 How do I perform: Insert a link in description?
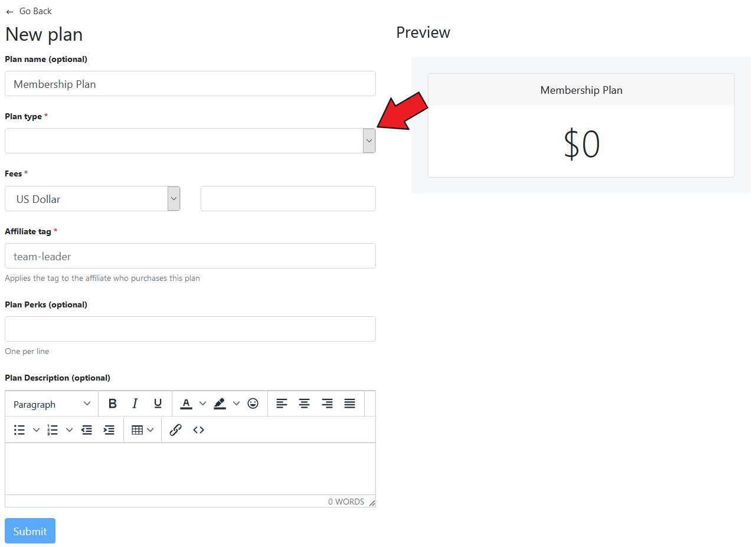coord(175,430)
